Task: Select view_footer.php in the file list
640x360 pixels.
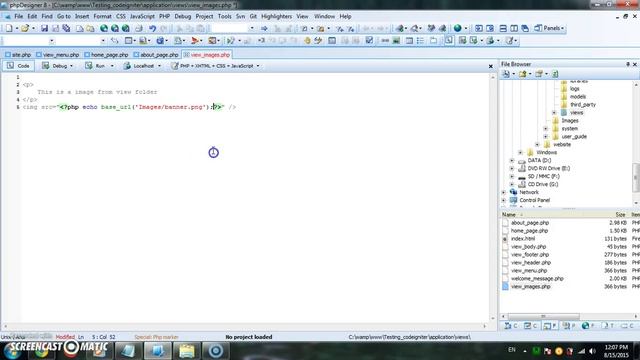Action: (530, 255)
